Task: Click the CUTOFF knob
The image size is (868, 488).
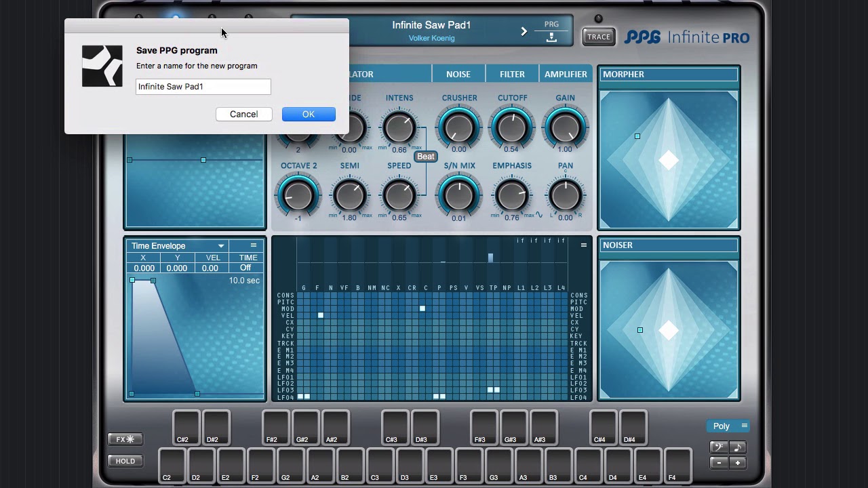Action: [512, 127]
